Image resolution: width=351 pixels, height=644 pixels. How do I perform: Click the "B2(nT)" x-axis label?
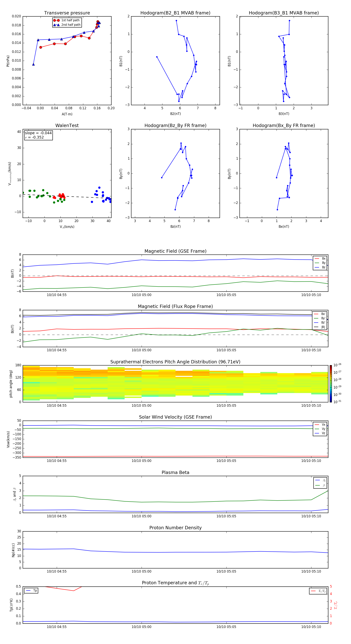(x=175, y=114)
